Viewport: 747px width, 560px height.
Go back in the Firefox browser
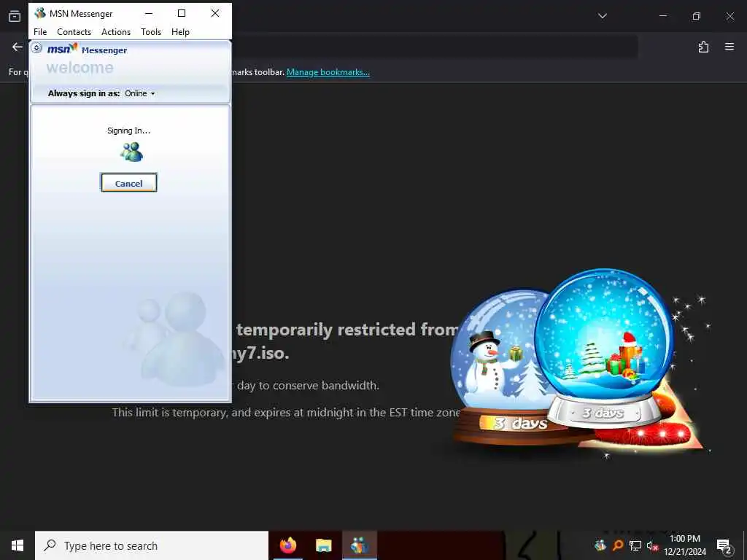point(18,47)
